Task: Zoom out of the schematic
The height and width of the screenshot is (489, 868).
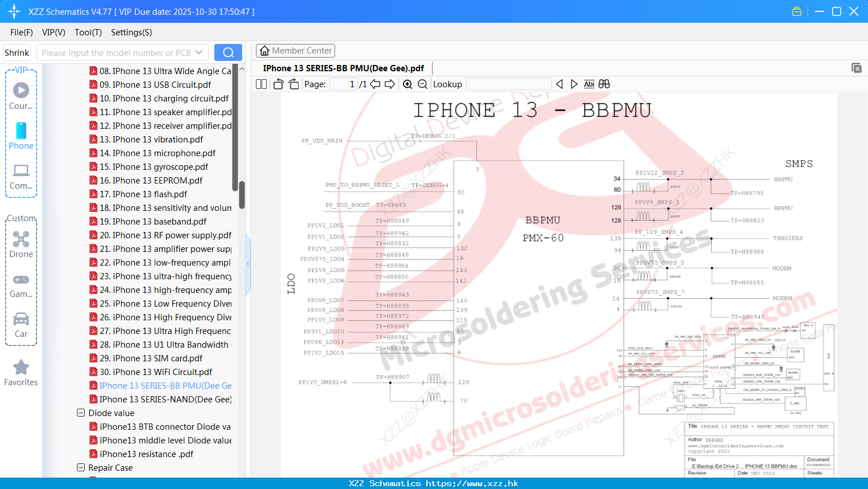Action: pyautogui.click(x=422, y=84)
